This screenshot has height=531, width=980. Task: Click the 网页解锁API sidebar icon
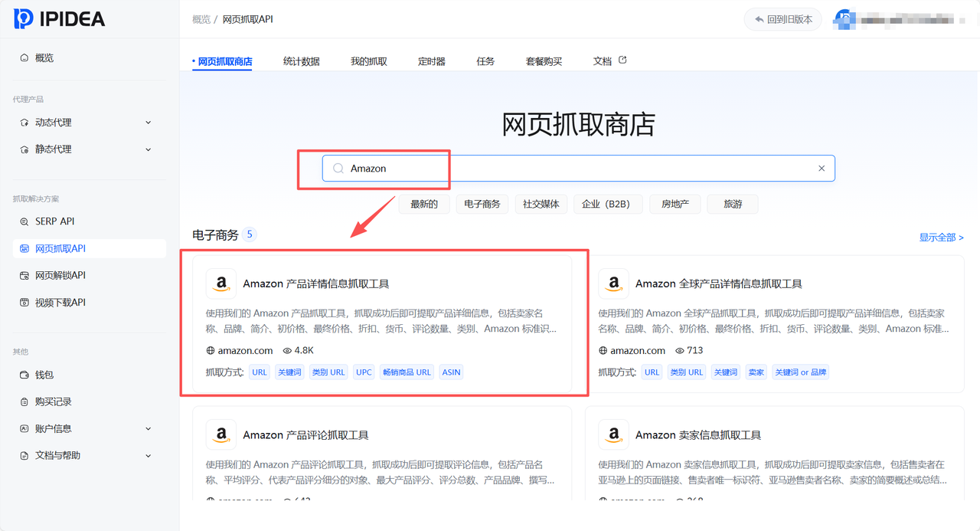pos(24,275)
